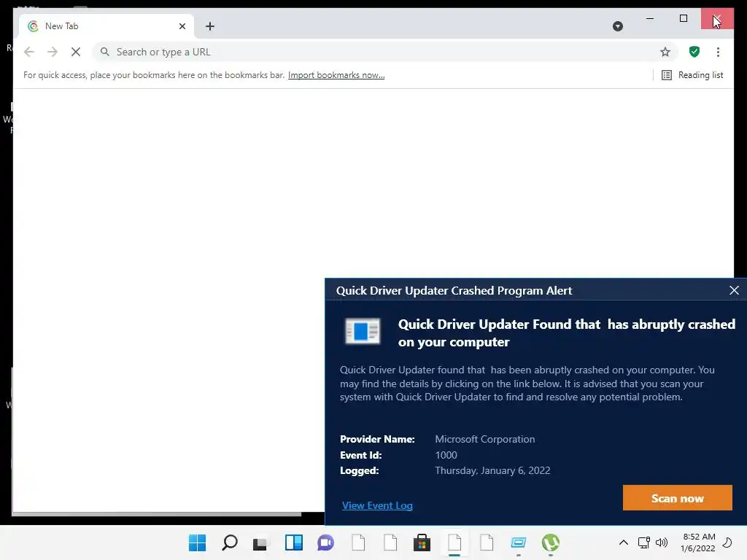Open the Chat app on taskbar
Image resolution: width=747 pixels, height=560 pixels.
(x=325, y=542)
